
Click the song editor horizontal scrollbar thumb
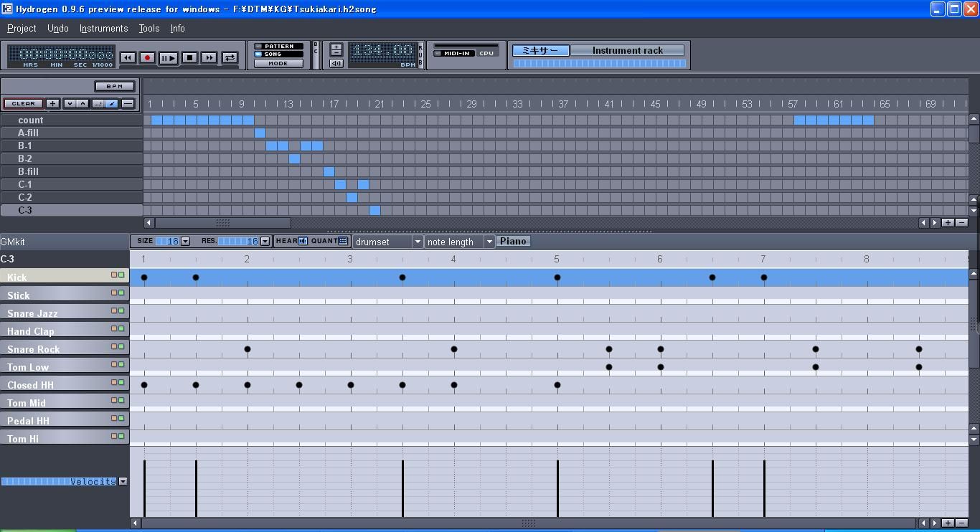coord(223,223)
